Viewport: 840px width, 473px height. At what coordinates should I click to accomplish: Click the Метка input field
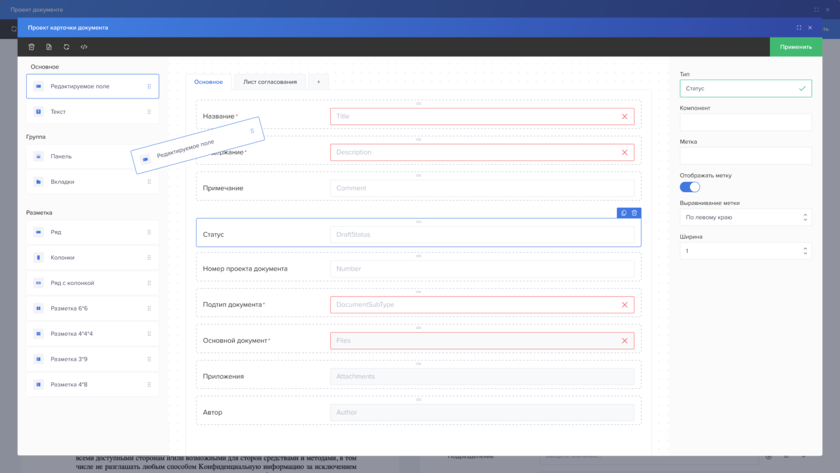[x=745, y=156]
